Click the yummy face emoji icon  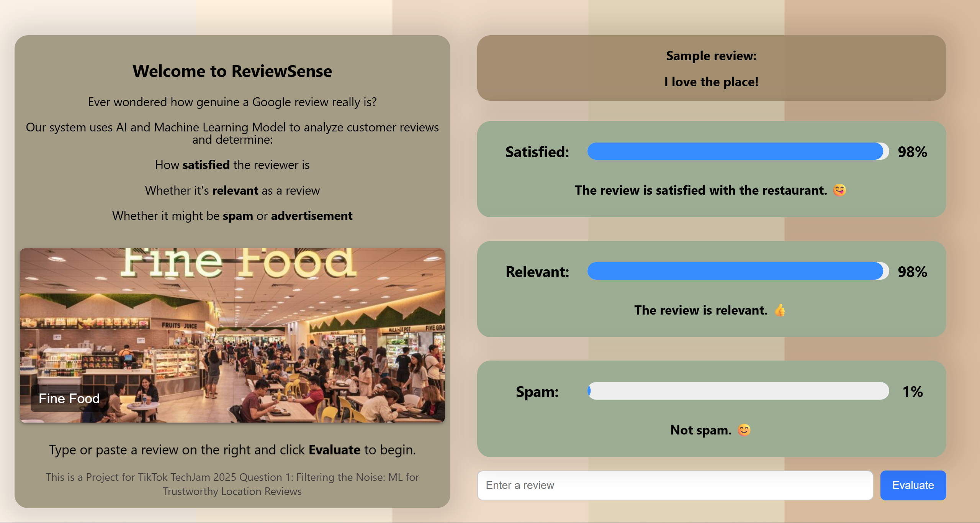tap(839, 190)
